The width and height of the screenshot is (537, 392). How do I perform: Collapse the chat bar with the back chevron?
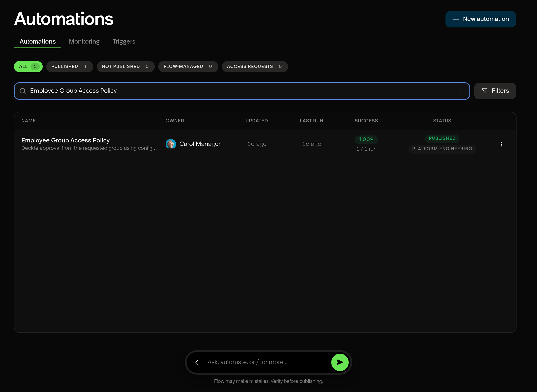coord(197,362)
